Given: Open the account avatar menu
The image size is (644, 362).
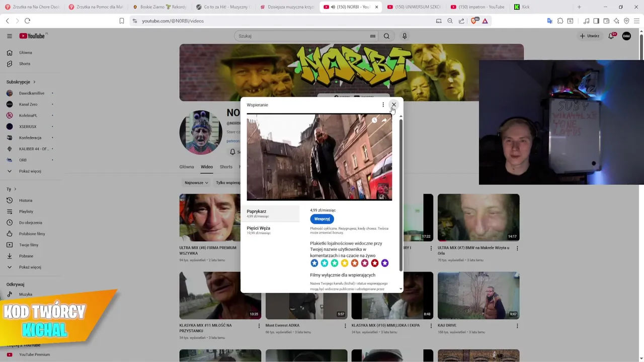Looking at the screenshot, I should click(x=626, y=36).
